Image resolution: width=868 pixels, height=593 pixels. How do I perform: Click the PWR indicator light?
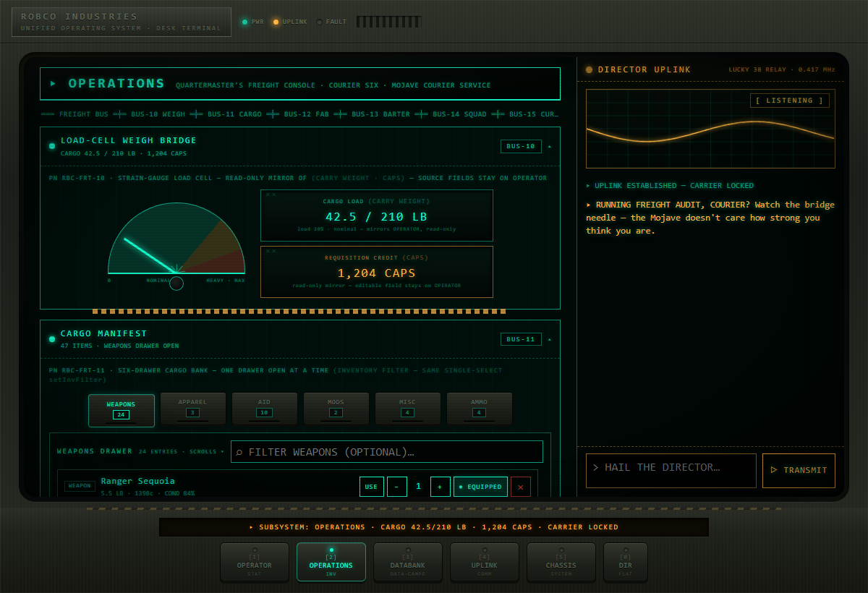point(244,22)
